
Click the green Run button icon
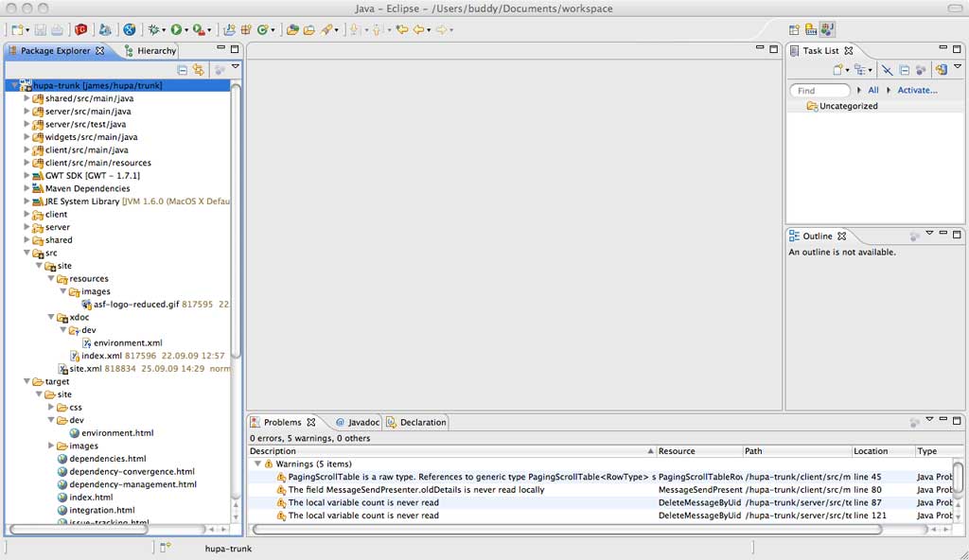(177, 29)
